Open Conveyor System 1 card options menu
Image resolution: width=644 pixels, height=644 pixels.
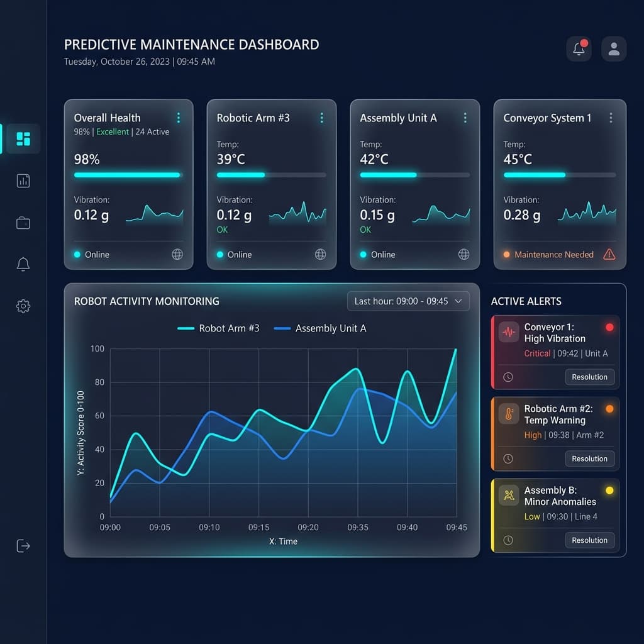[611, 118]
